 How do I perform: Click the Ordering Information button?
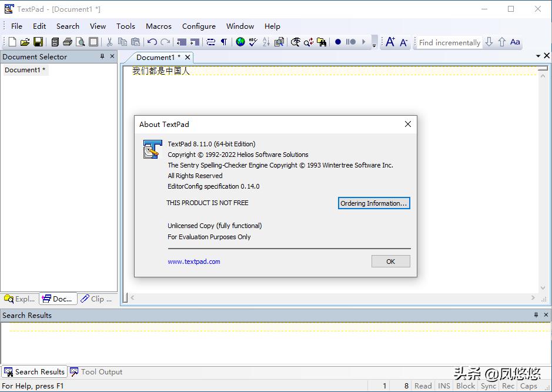pos(374,203)
